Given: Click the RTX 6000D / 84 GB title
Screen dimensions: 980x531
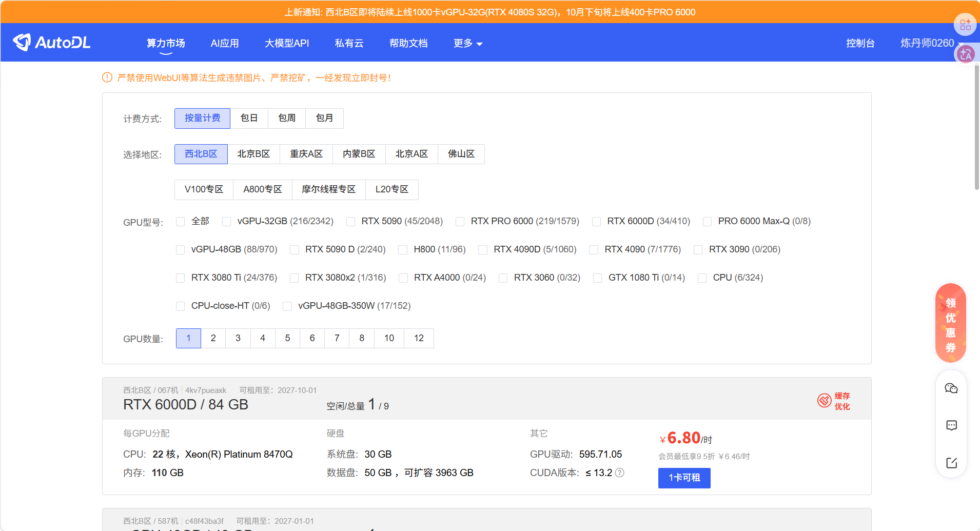Looking at the screenshot, I should (x=186, y=405).
